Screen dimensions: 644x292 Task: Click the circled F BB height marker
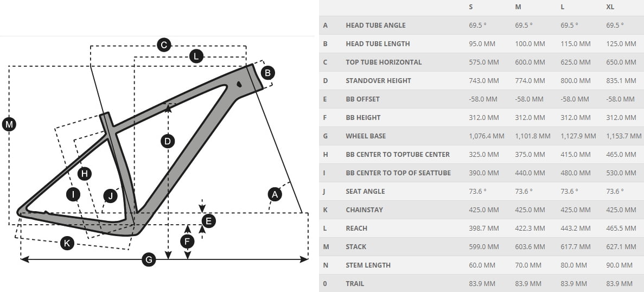(x=187, y=242)
